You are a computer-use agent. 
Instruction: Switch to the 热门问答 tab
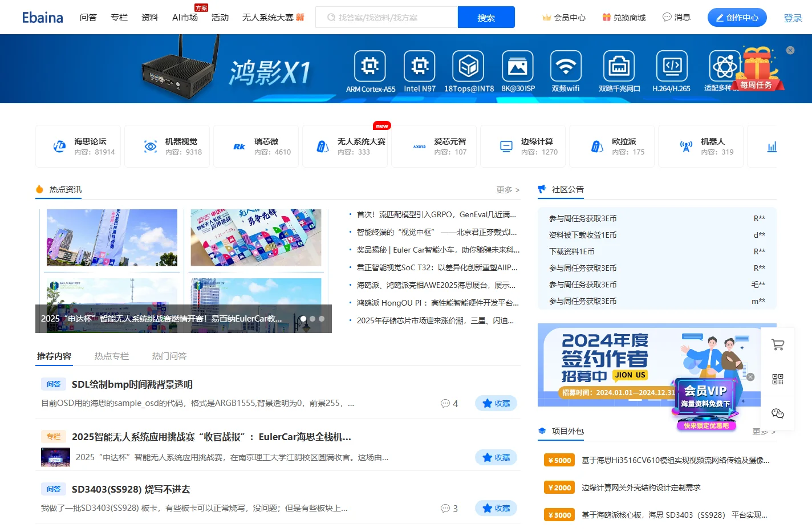[169, 356]
